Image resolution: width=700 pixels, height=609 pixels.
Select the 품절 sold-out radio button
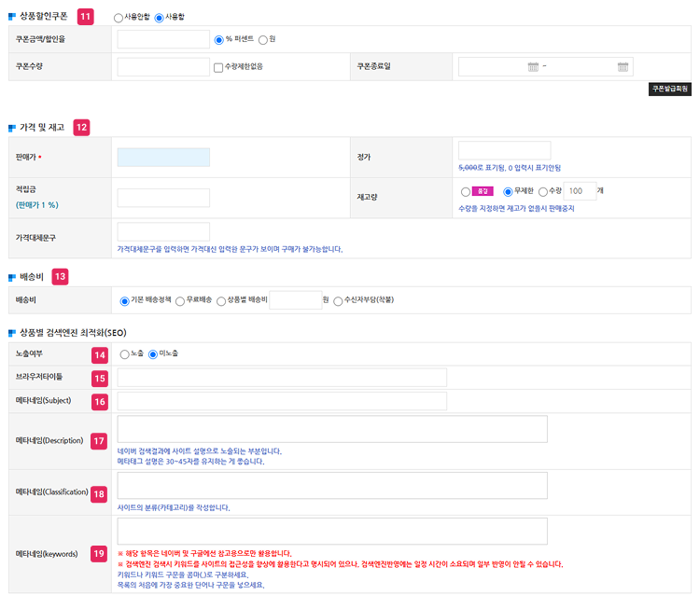[465, 192]
